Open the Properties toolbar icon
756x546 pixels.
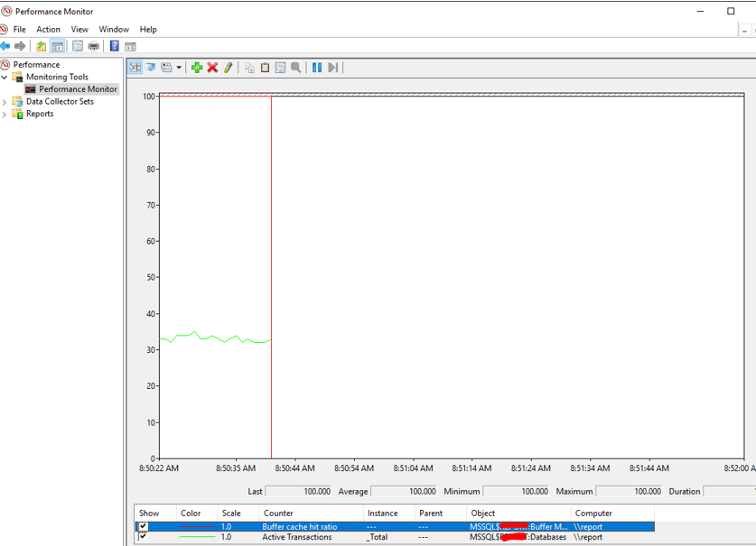(78, 46)
